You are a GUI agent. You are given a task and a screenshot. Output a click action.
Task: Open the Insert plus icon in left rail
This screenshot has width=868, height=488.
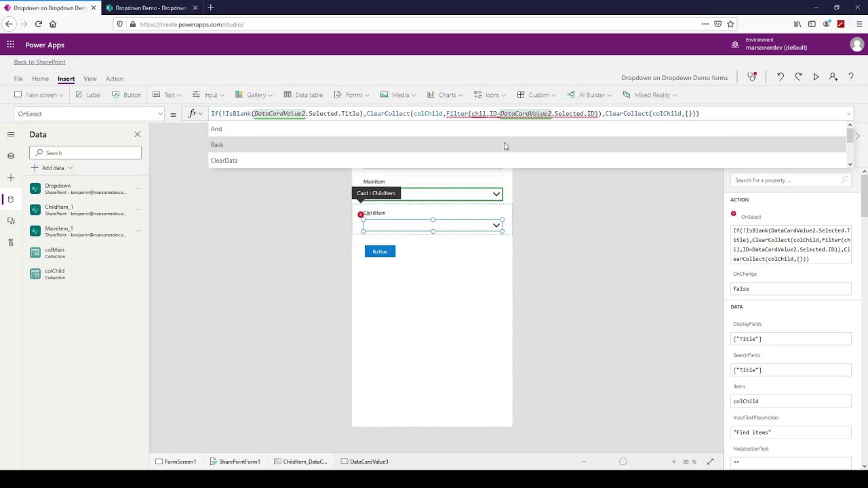[11, 178]
